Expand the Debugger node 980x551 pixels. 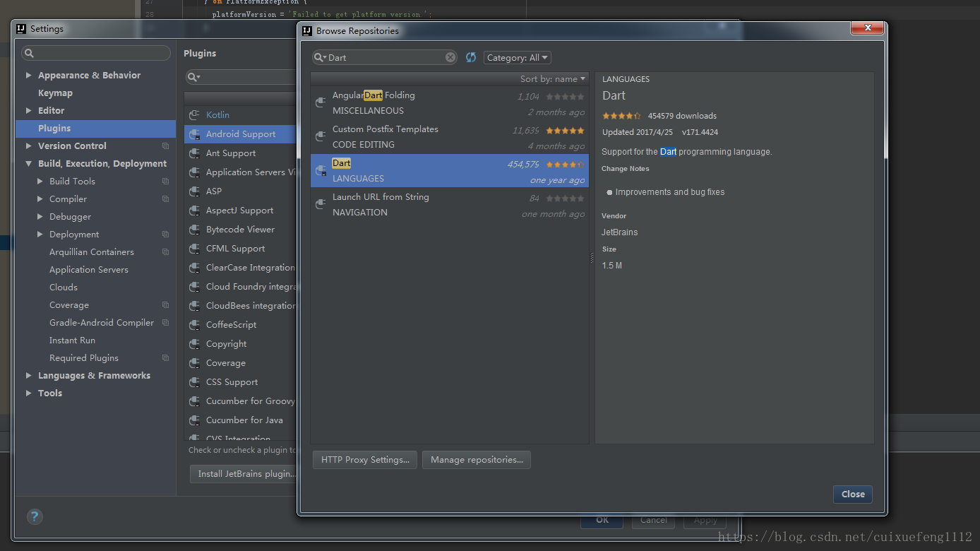pyautogui.click(x=40, y=216)
